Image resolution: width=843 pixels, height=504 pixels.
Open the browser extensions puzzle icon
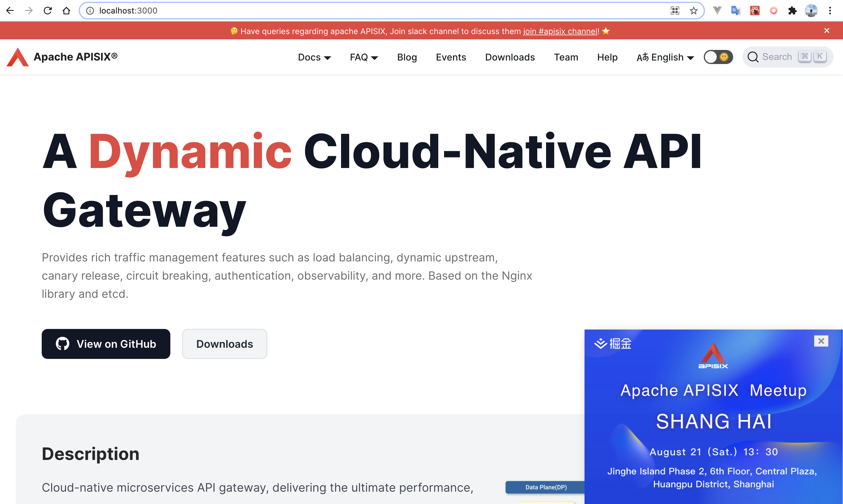[792, 11]
